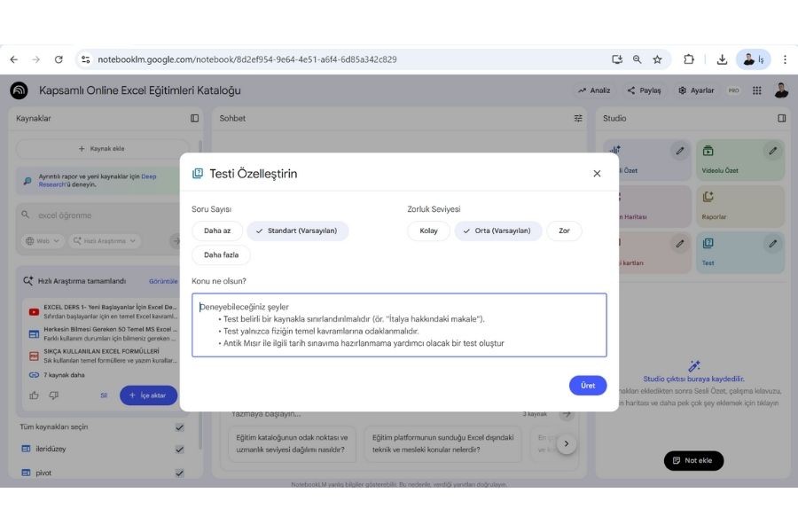
Task: Open Google apps grid icon
Action: click(x=756, y=90)
